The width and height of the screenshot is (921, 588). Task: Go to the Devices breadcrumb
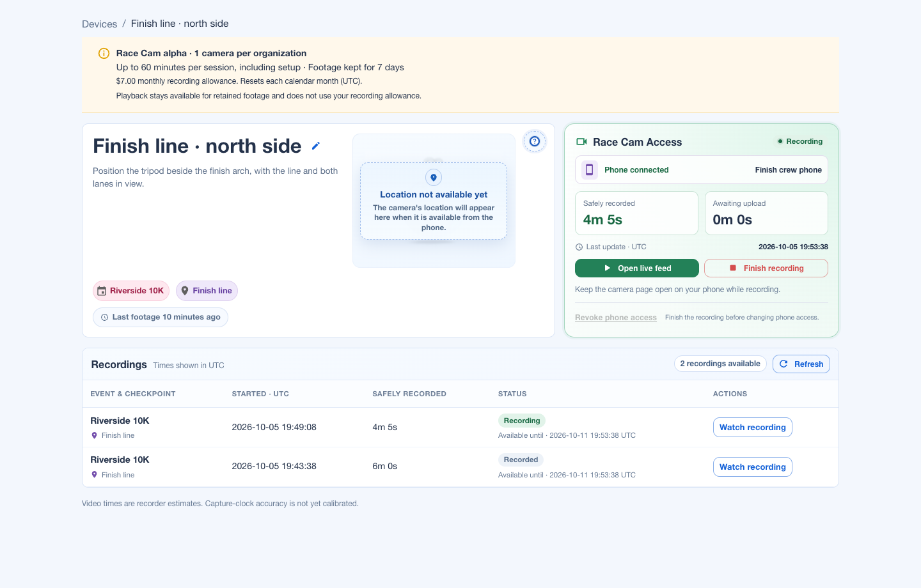pos(100,24)
